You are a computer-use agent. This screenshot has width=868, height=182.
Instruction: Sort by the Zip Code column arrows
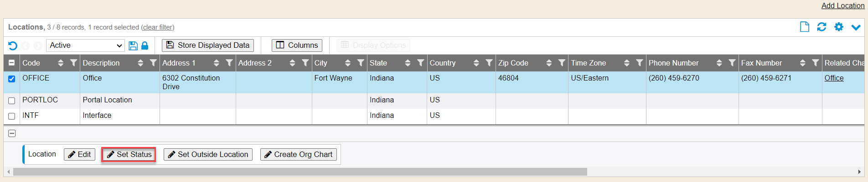(x=549, y=63)
